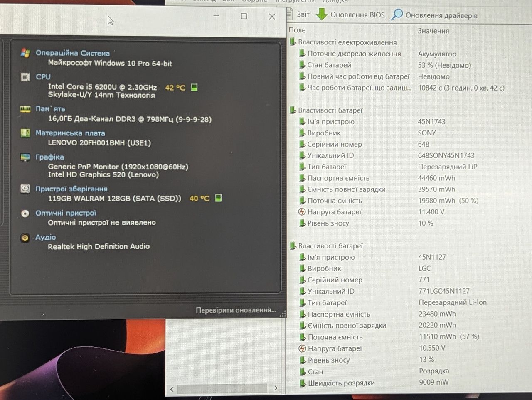Click the SSD temperature status indicator
532x400 pixels.
pos(218,198)
